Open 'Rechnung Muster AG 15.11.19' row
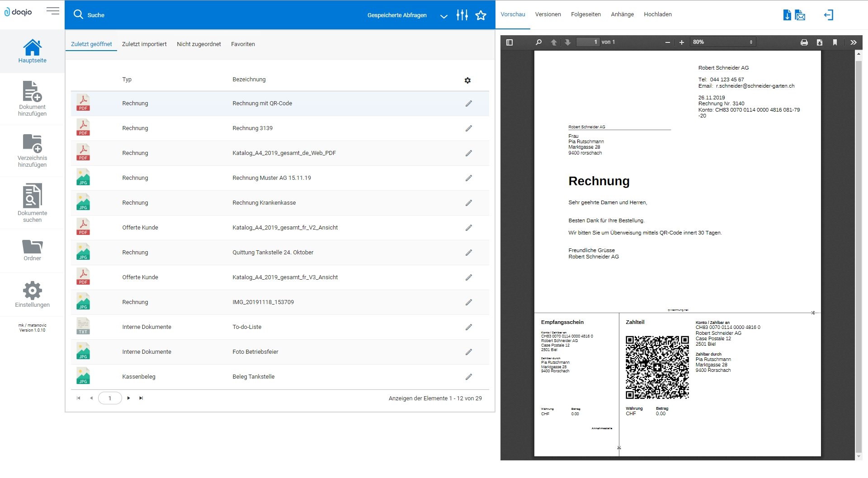This screenshot has width=868, height=478. click(280, 178)
